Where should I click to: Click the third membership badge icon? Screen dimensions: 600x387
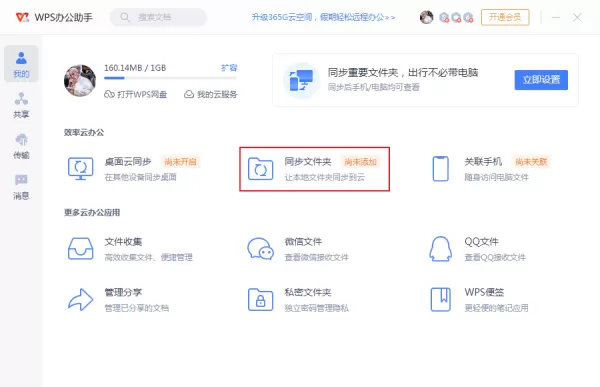coord(468,17)
